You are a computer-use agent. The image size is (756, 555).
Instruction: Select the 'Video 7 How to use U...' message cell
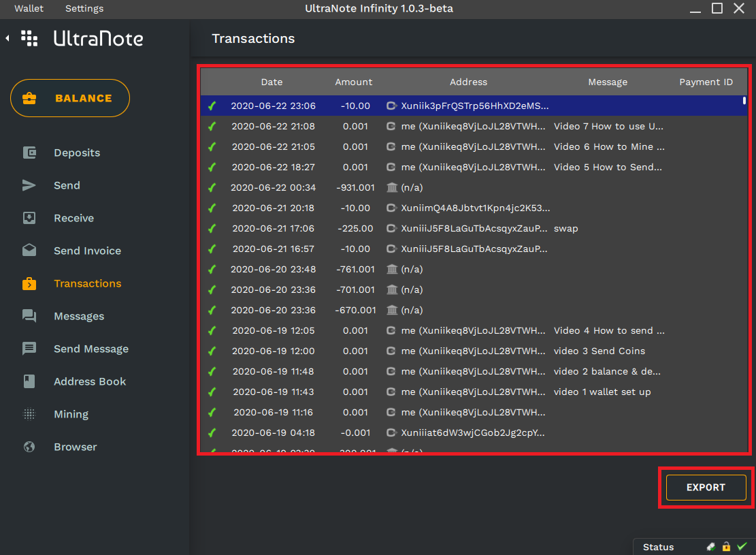click(608, 127)
